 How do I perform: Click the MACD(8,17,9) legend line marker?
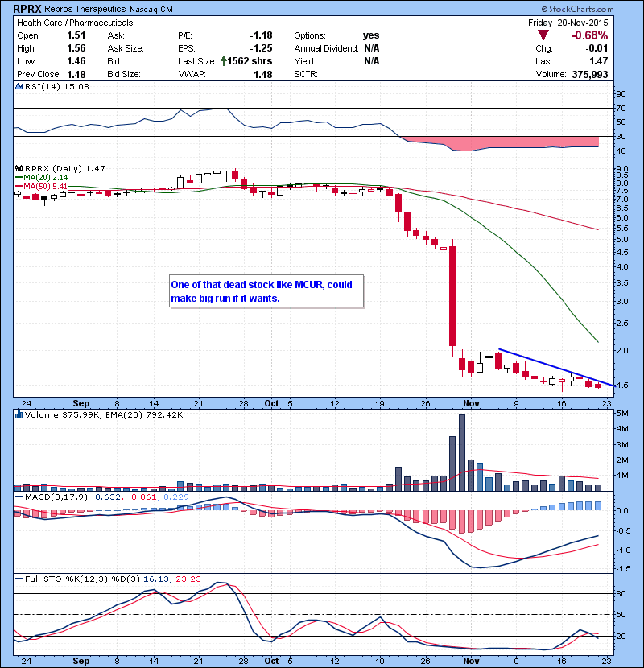19,497
